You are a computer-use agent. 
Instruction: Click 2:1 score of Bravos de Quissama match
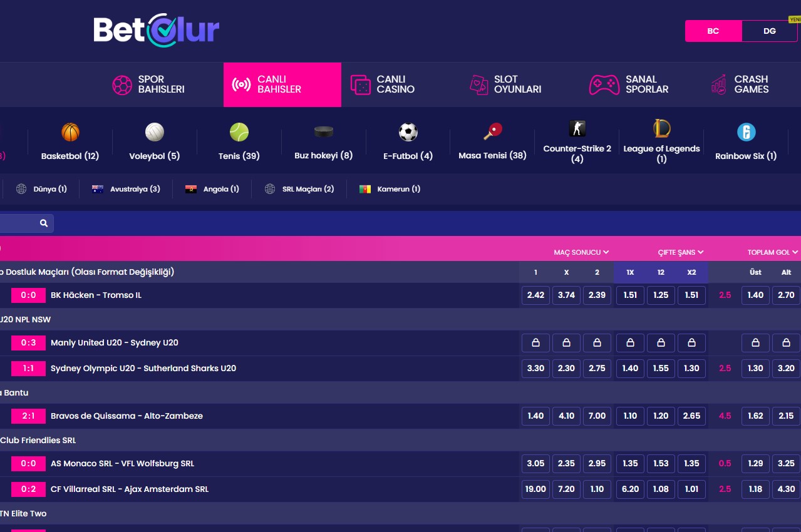28,416
